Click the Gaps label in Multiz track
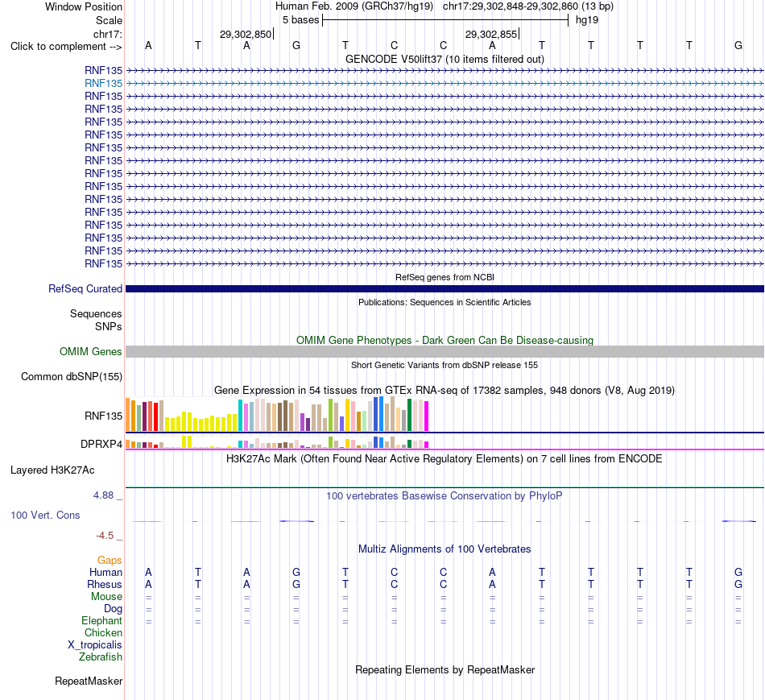This screenshot has width=765, height=700. (x=110, y=561)
